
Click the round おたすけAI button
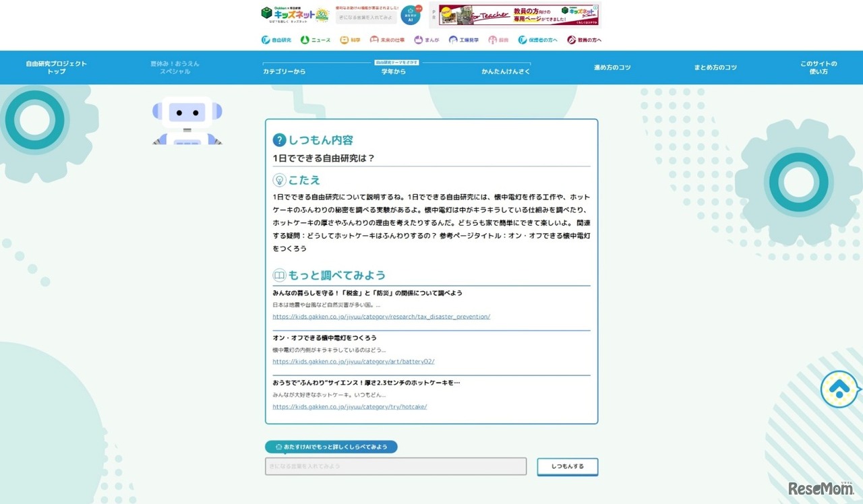pos(410,15)
